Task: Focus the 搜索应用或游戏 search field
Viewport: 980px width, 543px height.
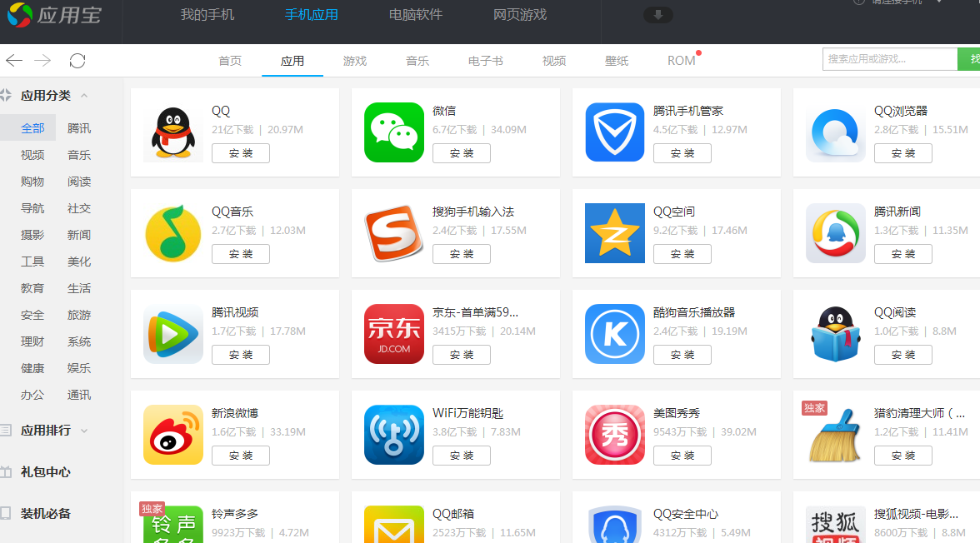Action: pos(890,59)
